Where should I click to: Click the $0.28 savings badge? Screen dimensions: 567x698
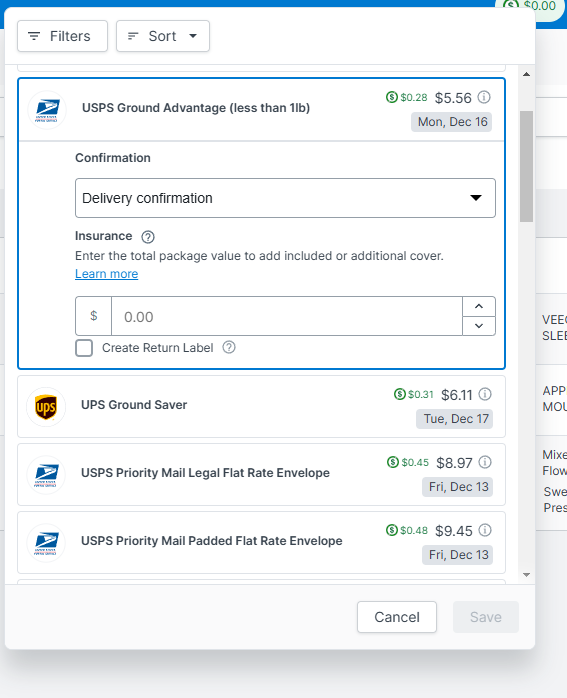(407, 97)
